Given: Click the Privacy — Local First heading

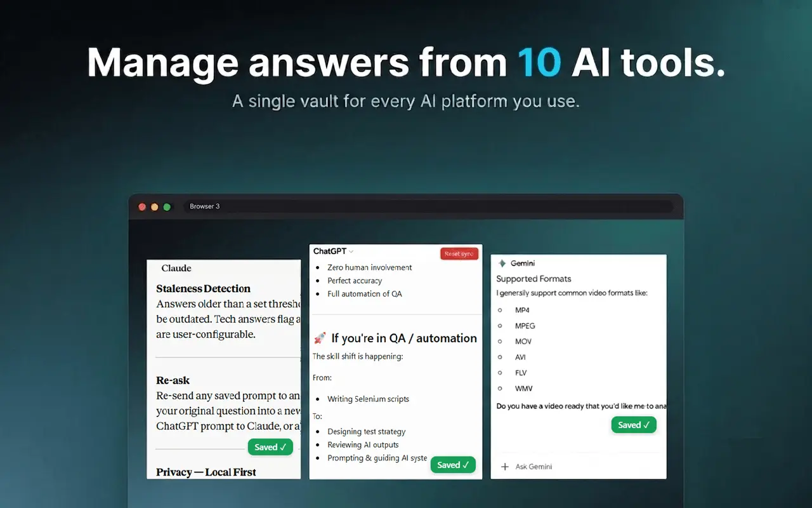Looking at the screenshot, I should (206, 472).
